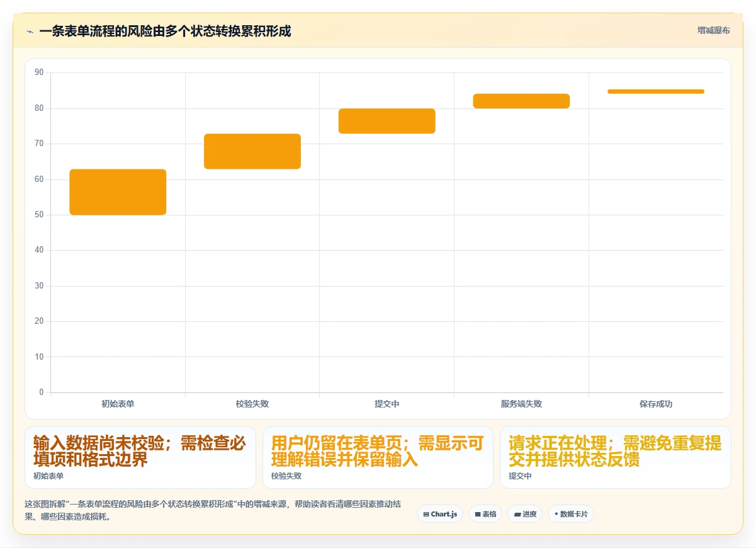Open the card 用户仍留在表单页
The height and width of the screenshot is (548, 756).
pos(378,457)
